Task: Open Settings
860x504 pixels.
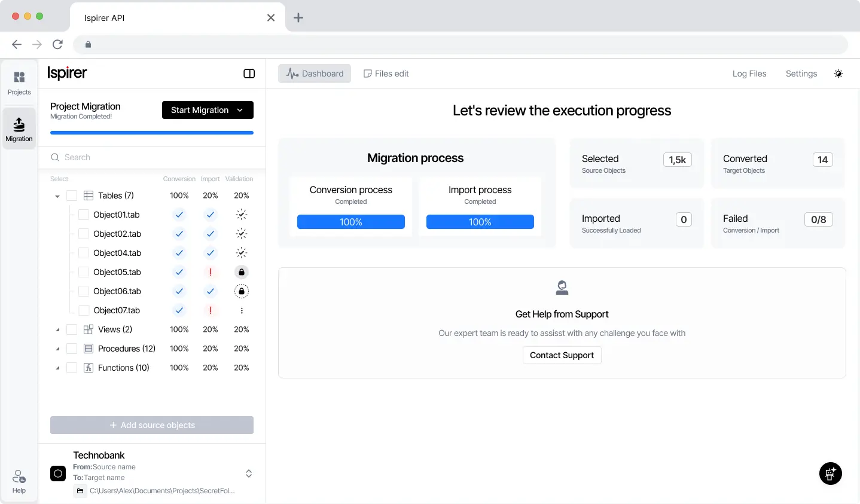Action: tap(801, 74)
